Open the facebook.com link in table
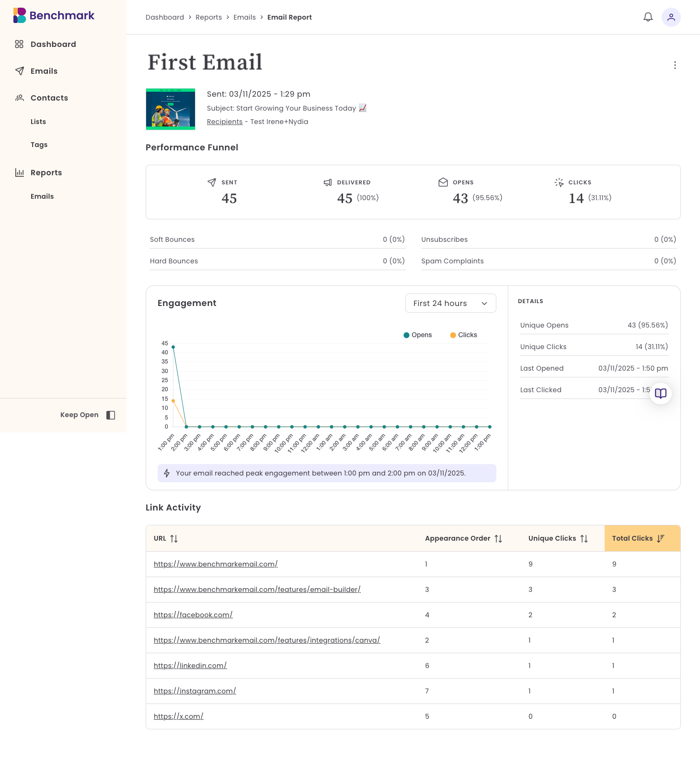Screen dimensions: 700x760 coord(193,615)
